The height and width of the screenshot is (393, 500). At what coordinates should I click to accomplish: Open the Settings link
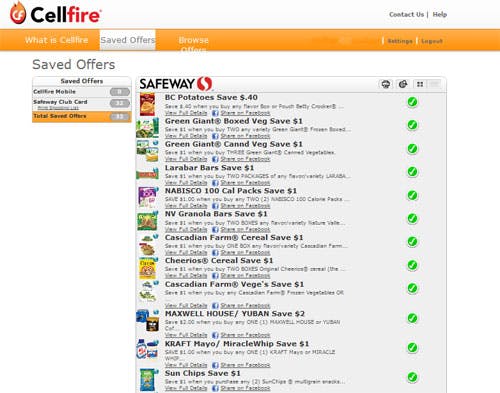[x=400, y=41]
